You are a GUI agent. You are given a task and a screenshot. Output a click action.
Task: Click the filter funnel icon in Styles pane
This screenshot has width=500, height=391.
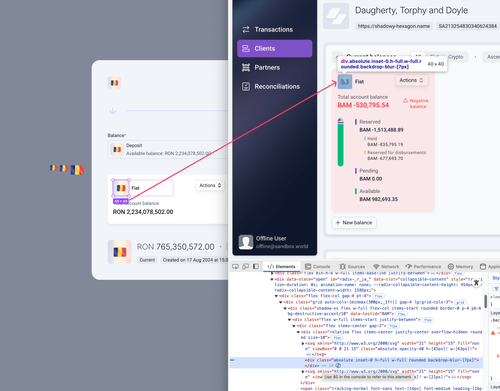(496, 289)
